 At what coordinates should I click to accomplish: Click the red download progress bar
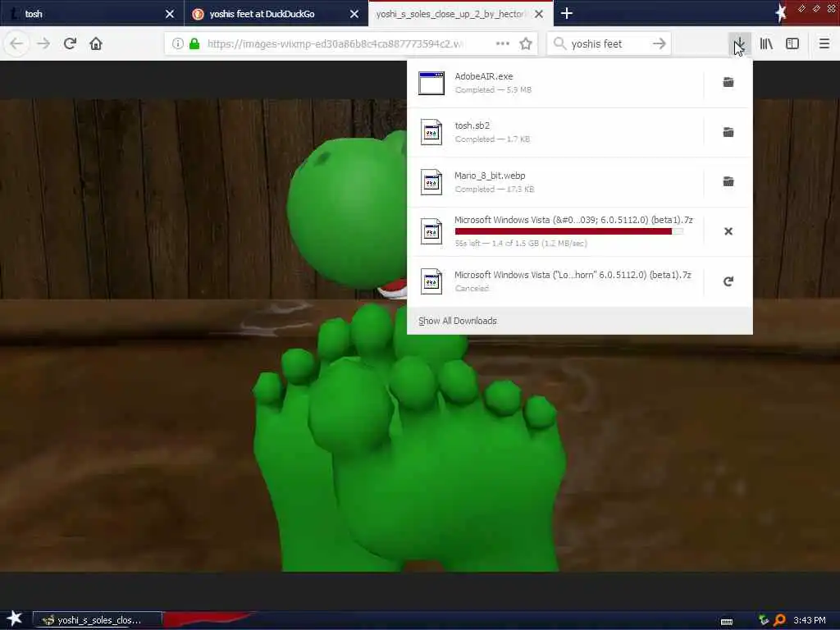(x=569, y=231)
